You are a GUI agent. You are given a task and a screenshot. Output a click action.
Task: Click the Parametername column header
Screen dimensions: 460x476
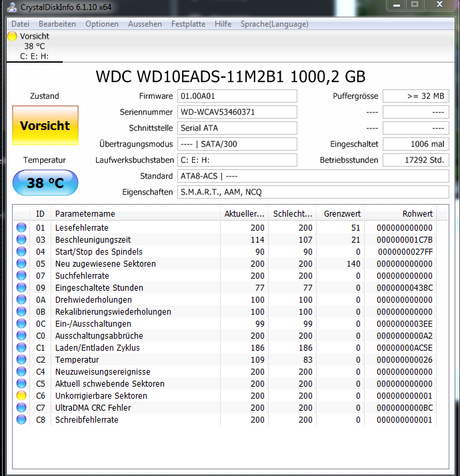[135, 214]
